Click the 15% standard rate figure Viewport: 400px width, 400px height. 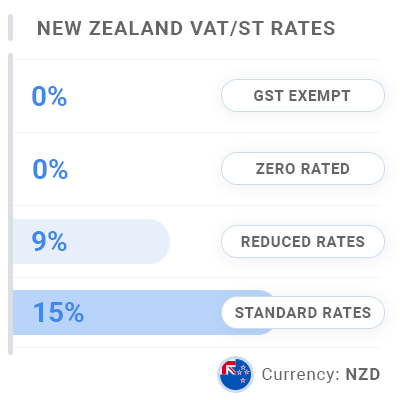click(58, 313)
